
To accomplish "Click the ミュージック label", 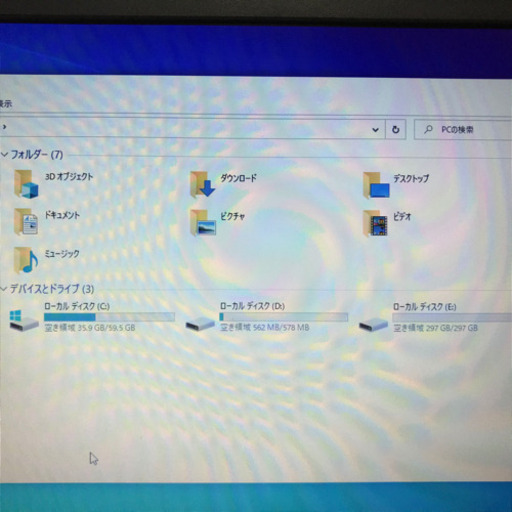I will (x=62, y=254).
